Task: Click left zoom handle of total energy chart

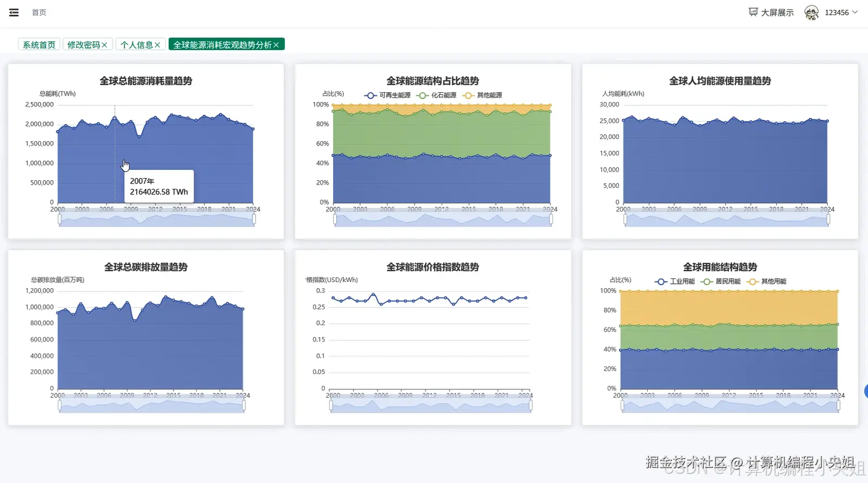Action: pos(60,219)
